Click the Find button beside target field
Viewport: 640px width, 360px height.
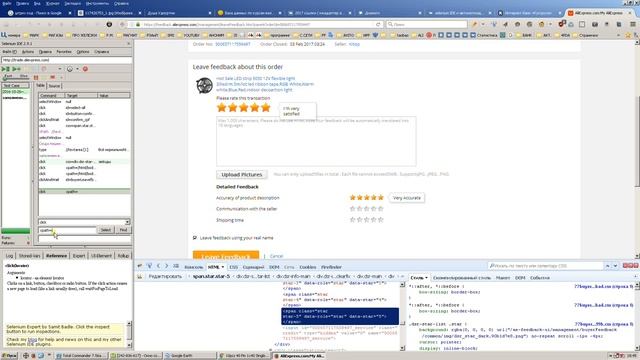click(x=123, y=230)
